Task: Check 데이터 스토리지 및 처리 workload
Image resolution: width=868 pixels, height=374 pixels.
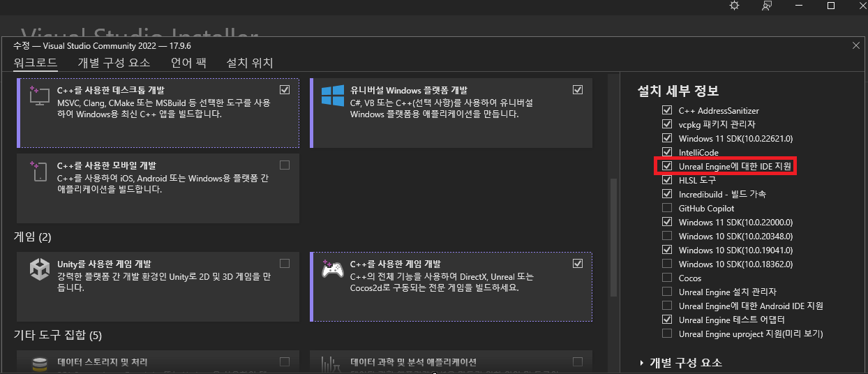Action: click(x=284, y=361)
